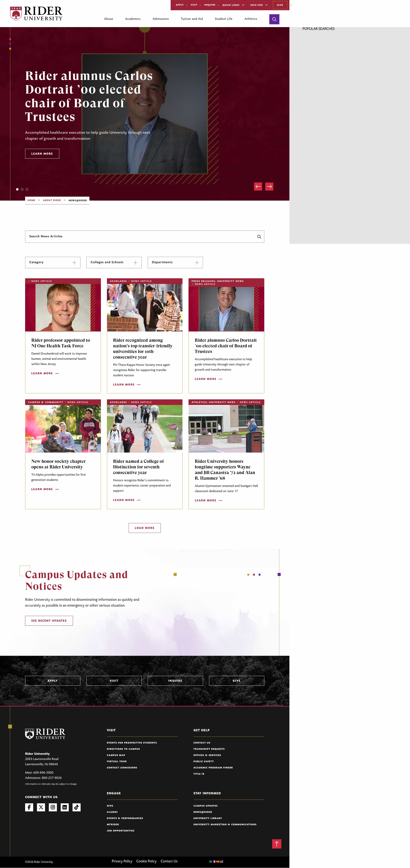This screenshot has width=410, height=868.
Task: Open the Quick Links dropdown
Action: [x=233, y=5]
